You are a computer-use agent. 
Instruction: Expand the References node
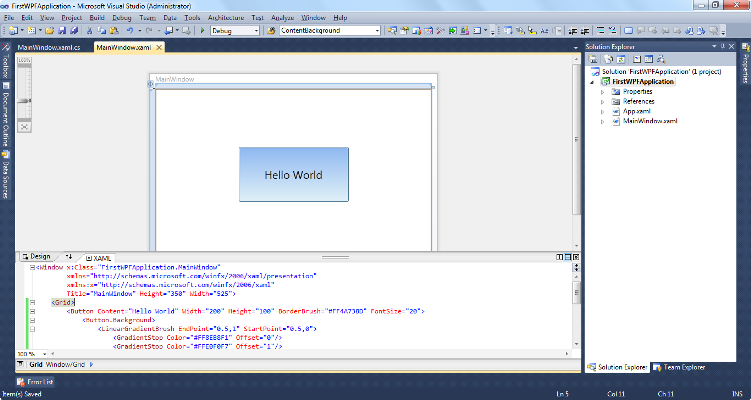click(603, 101)
